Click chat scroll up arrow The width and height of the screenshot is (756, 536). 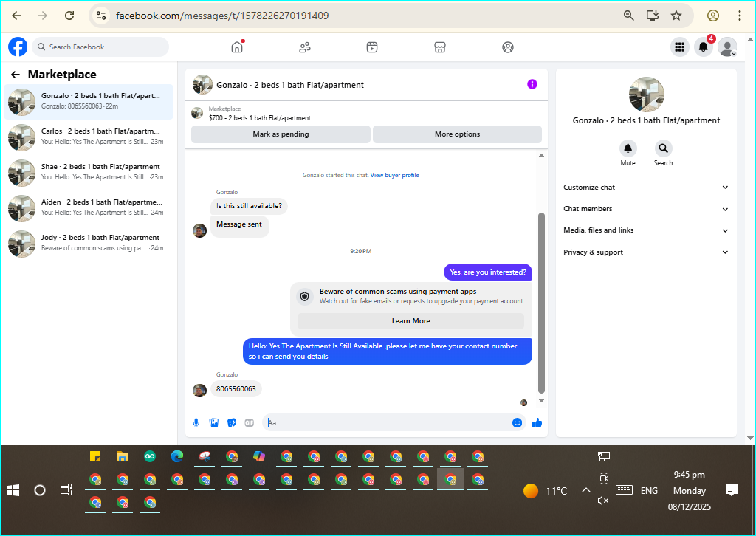coord(541,156)
